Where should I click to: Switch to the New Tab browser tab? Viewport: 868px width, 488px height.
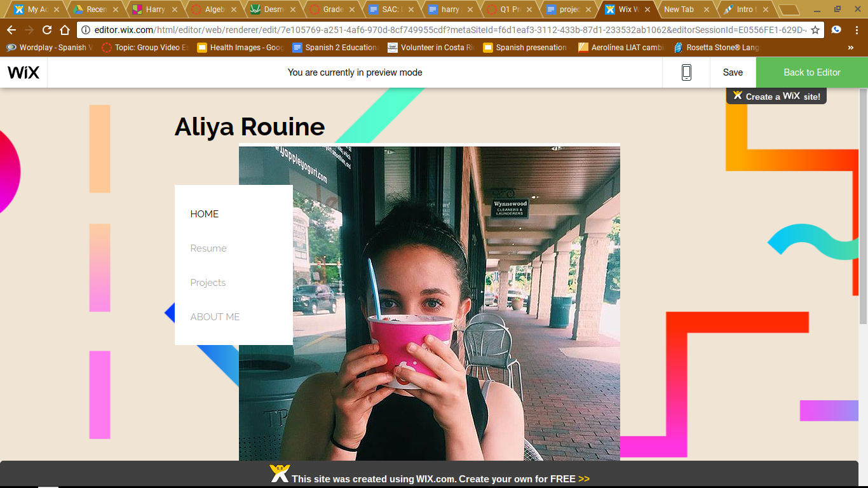tap(679, 10)
